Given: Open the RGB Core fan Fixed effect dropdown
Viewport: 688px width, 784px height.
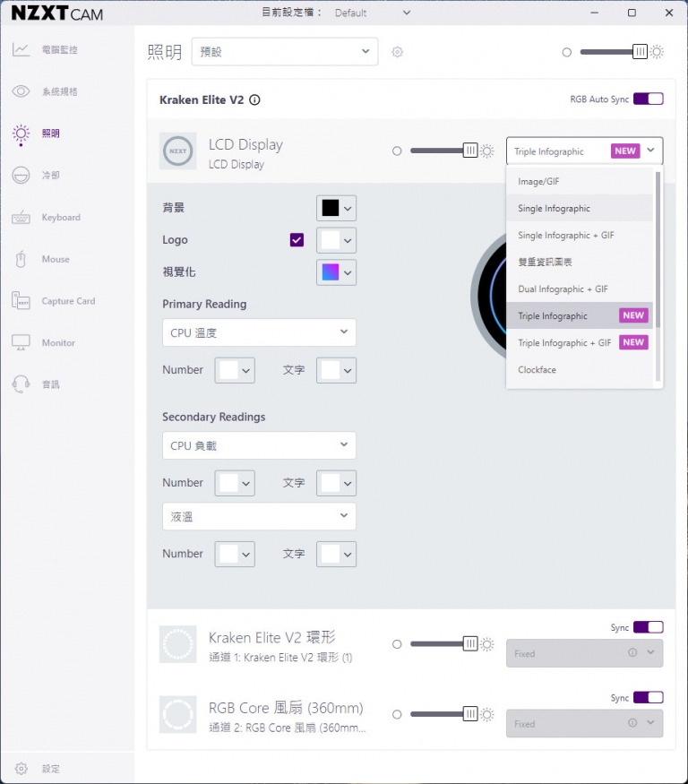Looking at the screenshot, I should tap(584, 723).
